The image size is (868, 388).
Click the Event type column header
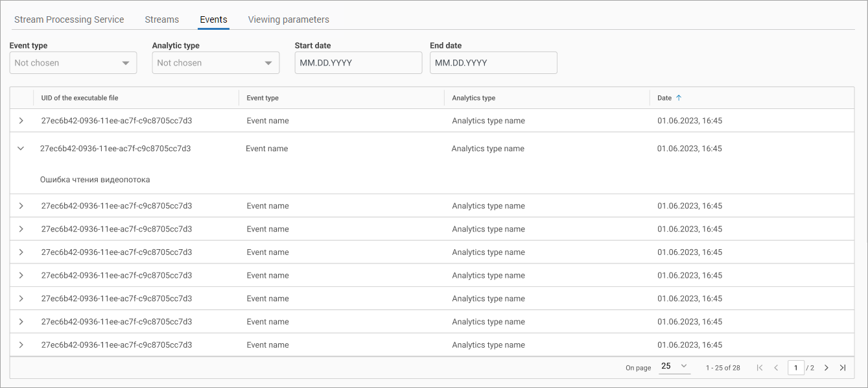pos(263,98)
